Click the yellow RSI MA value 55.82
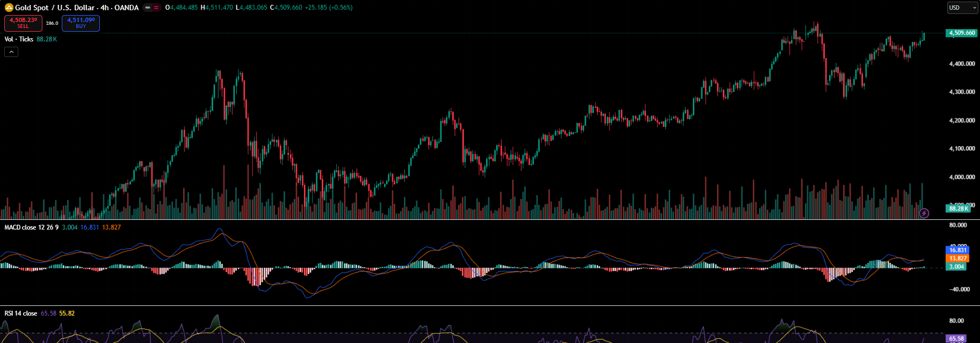Image resolution: width=980 pixels, height=343 pixels. click(67, 313)
